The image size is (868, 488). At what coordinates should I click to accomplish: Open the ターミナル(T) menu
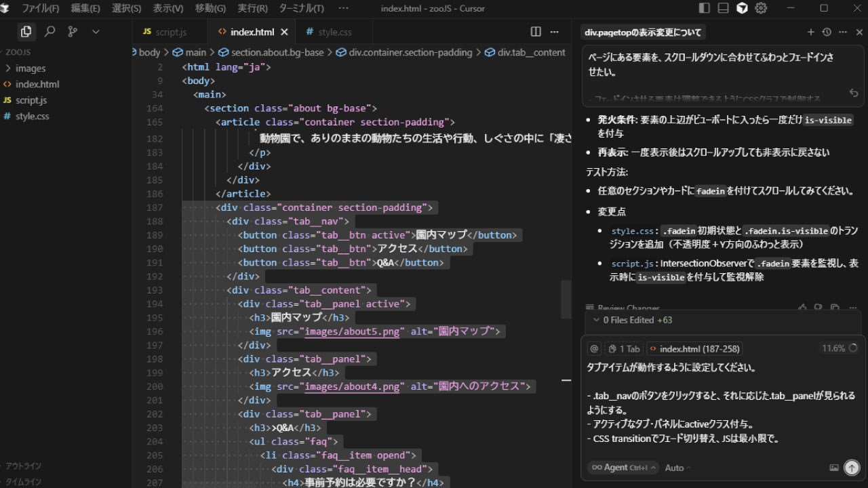click(302, 8)
